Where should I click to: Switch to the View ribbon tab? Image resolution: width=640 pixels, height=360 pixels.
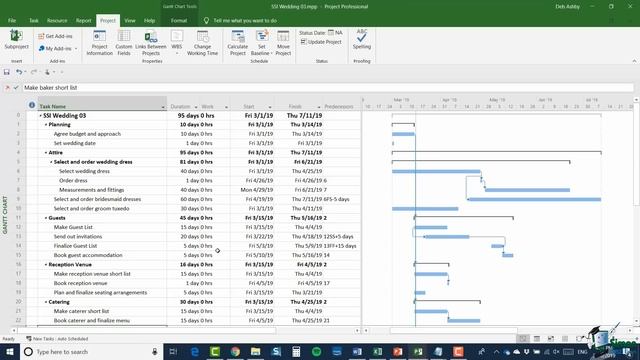pos(130,20)
